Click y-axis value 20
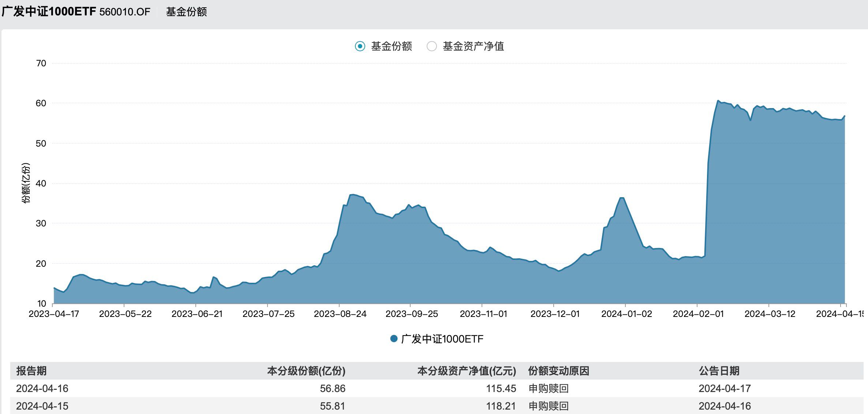 tap(41, 264)
